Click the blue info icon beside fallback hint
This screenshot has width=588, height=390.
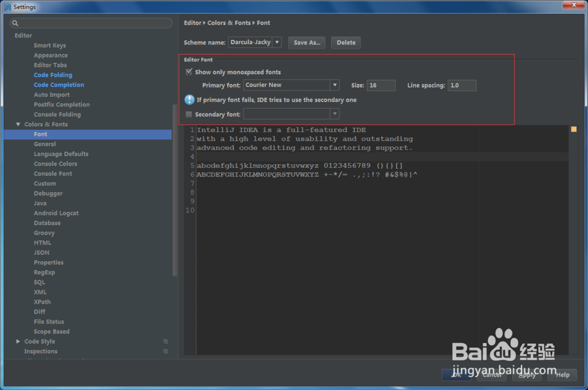point(189,100)
